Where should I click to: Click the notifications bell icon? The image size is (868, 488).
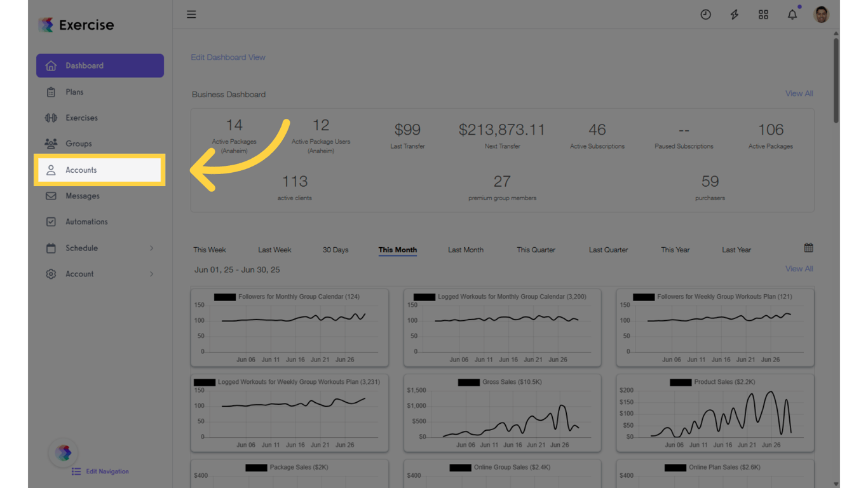pos(792,14)
